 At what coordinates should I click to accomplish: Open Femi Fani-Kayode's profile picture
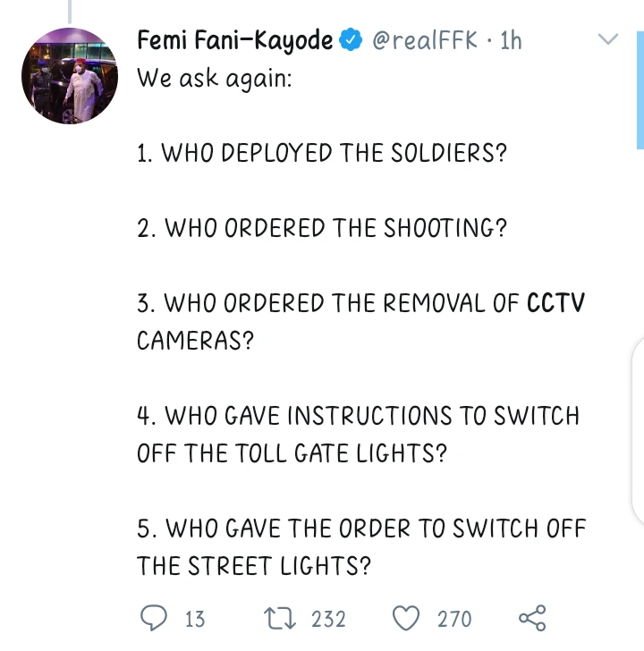pos(70,77)
